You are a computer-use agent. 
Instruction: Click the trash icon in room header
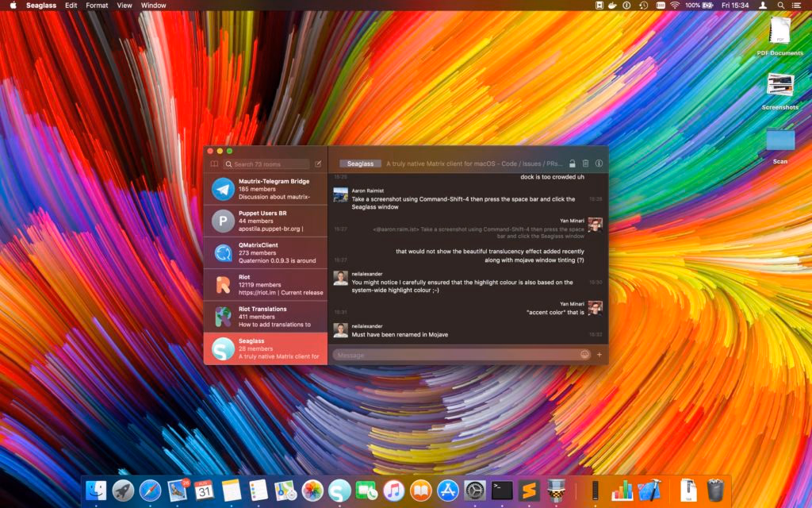coord(585,164)
